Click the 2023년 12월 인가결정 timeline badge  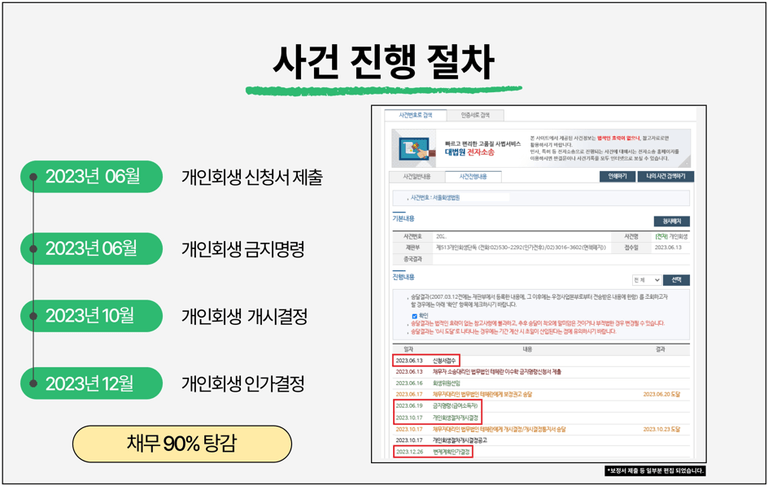(x=91, y=383)
